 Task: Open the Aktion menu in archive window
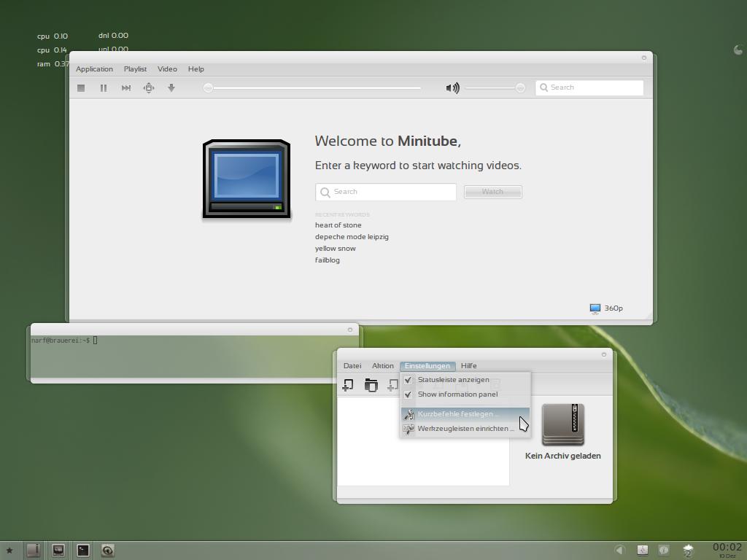tap(383, 366)
